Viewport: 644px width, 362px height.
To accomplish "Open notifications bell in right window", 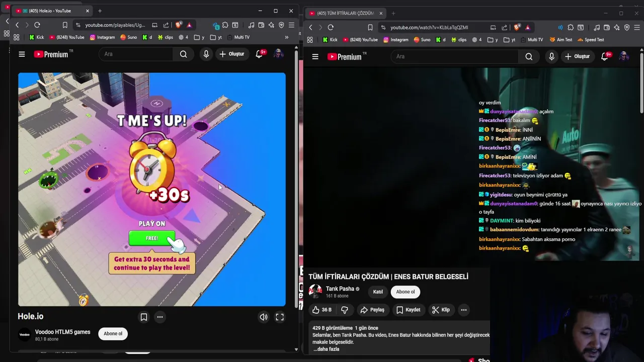I will tap(605, 56).
